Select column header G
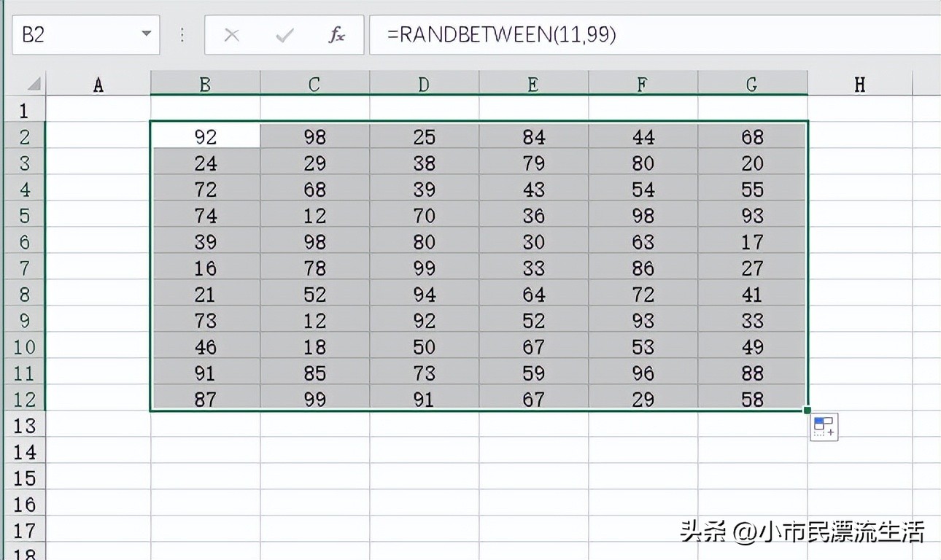The image size is (941, 560). point(751,83)
